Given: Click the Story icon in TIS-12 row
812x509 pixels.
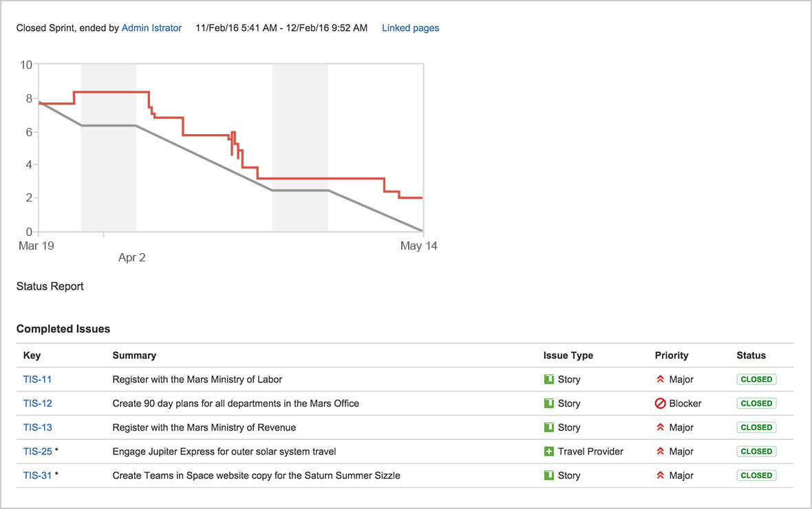Looking at the screenshot, I should [x=549, y=403].
